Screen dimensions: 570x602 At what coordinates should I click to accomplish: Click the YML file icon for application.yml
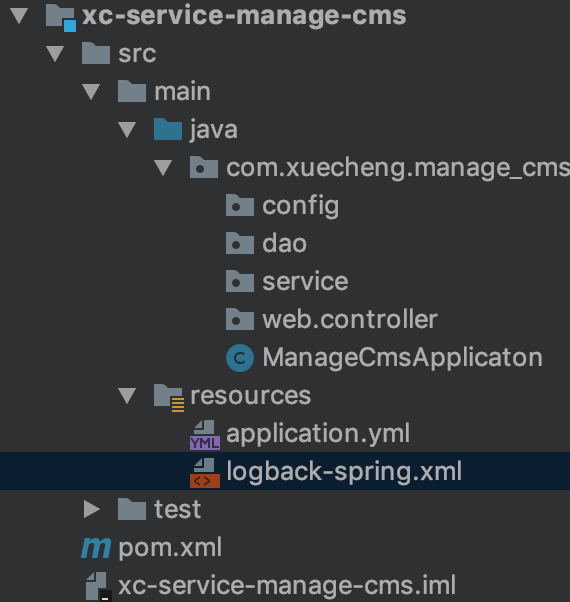pos(205,435)
